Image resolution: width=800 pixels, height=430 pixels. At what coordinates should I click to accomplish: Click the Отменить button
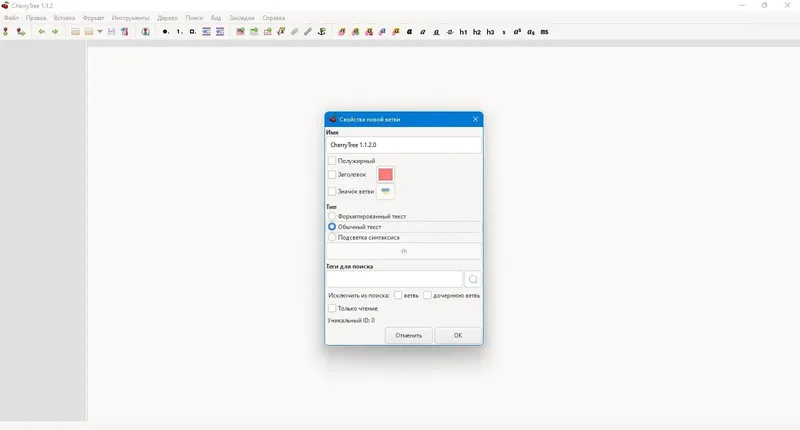(409, 335)
